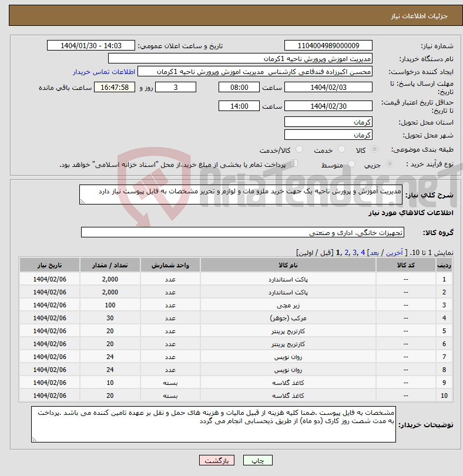Select row 3 item زیر مچی
Viewport: 463px width, 476px height.
pyautogui.click(x=288, y=305)
